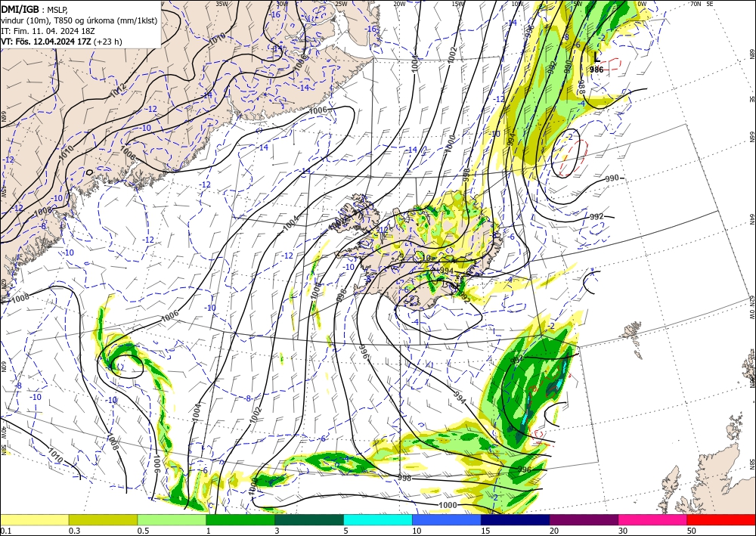This screenshot has height=536, width=756.
Task: Click the purple 20–30 mm legend swatch
Action: click(584, 520)
